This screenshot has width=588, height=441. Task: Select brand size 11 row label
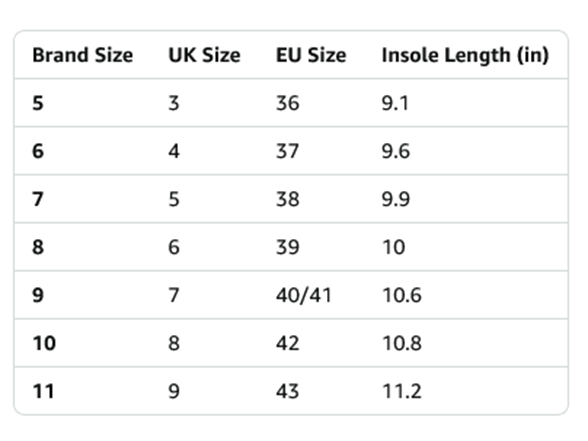(x=44, y=391)
